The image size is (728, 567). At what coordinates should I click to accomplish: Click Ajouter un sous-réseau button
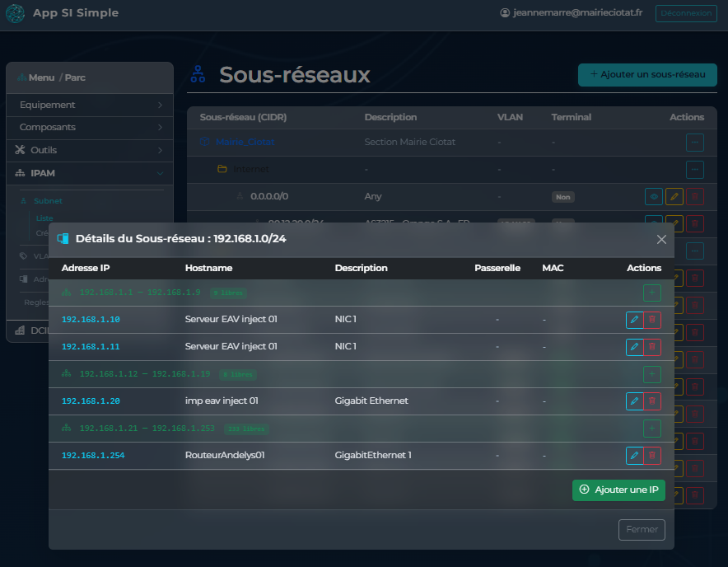[x=647, y=75]
